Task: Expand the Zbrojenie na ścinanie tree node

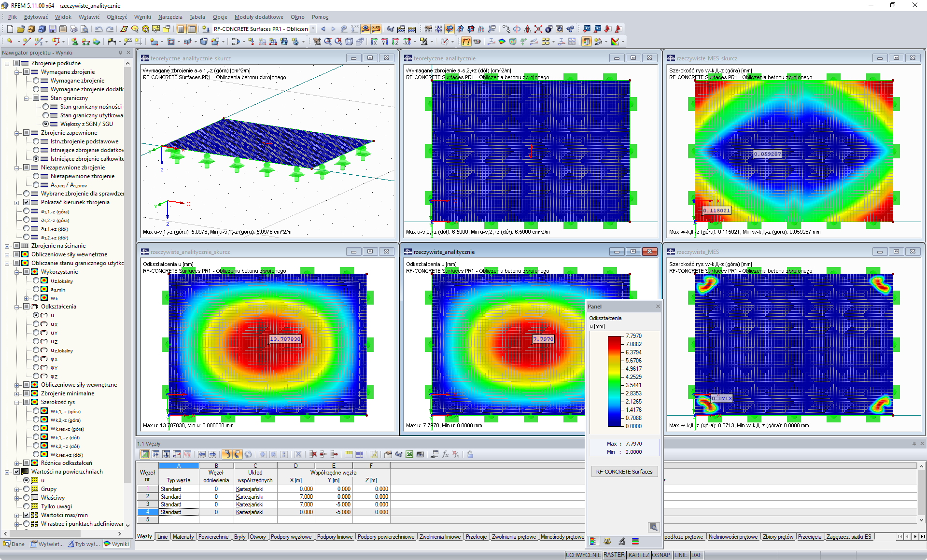Action: tap(7, 246)
